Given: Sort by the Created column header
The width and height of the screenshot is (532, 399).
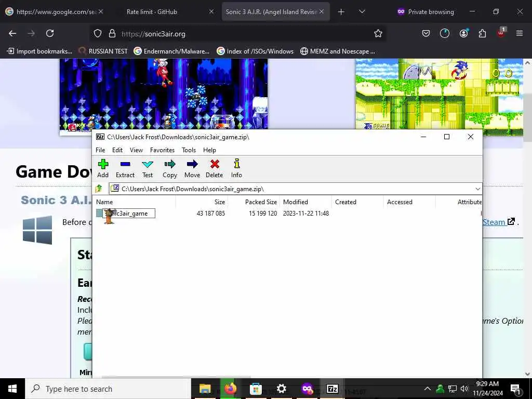Looking at the screenshot, I should pos(357,202).
